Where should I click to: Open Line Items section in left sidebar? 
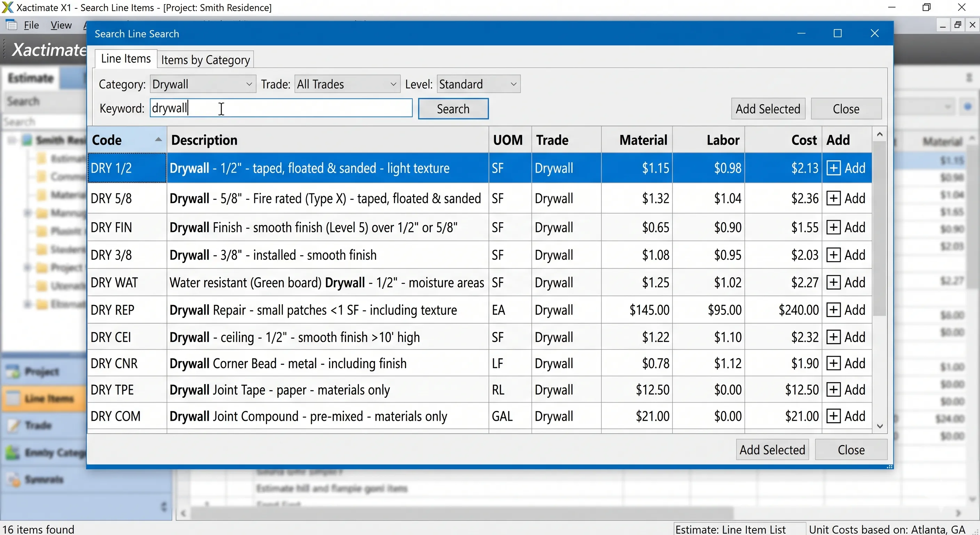(x=43, y=398)
